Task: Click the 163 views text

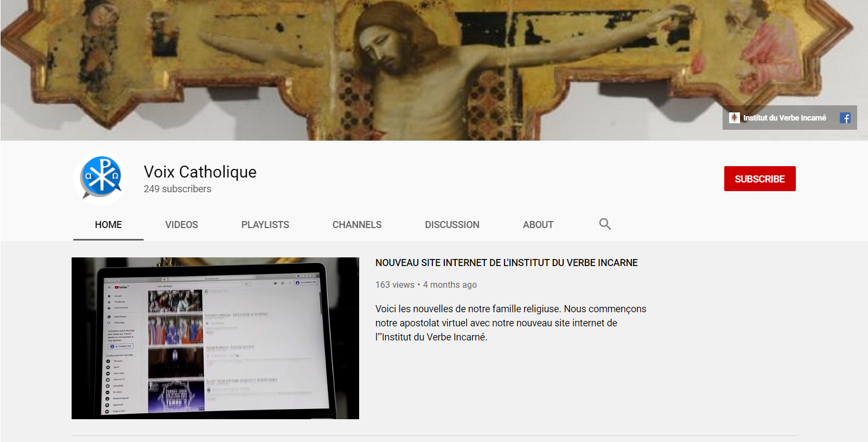Action: (x=395, y=285)
